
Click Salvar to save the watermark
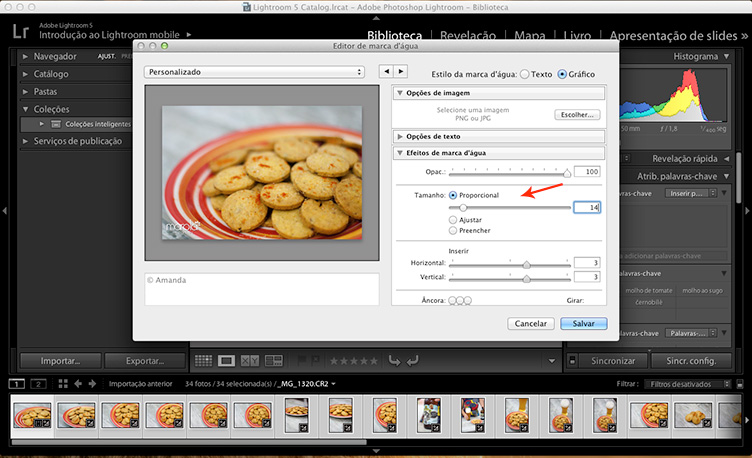tap(583, 323)
